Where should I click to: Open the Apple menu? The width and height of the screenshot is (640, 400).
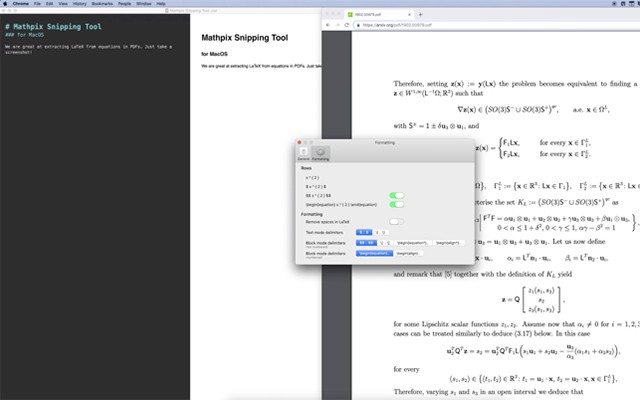[x=5, y=4]
